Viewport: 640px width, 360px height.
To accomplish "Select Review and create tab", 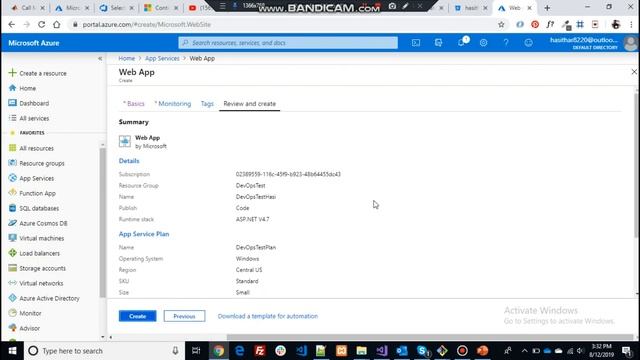I will click(249, 104).
